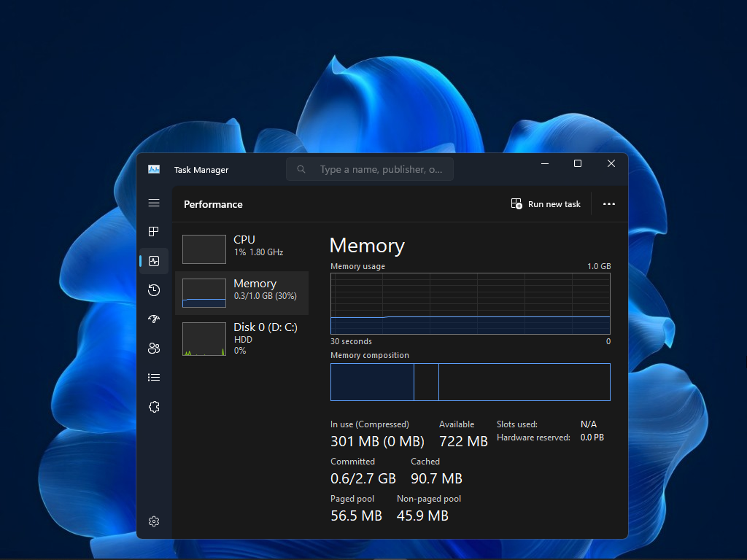
Task: Go to the Processes page icon
Action: pyautogui.click(x=154, y=231)
